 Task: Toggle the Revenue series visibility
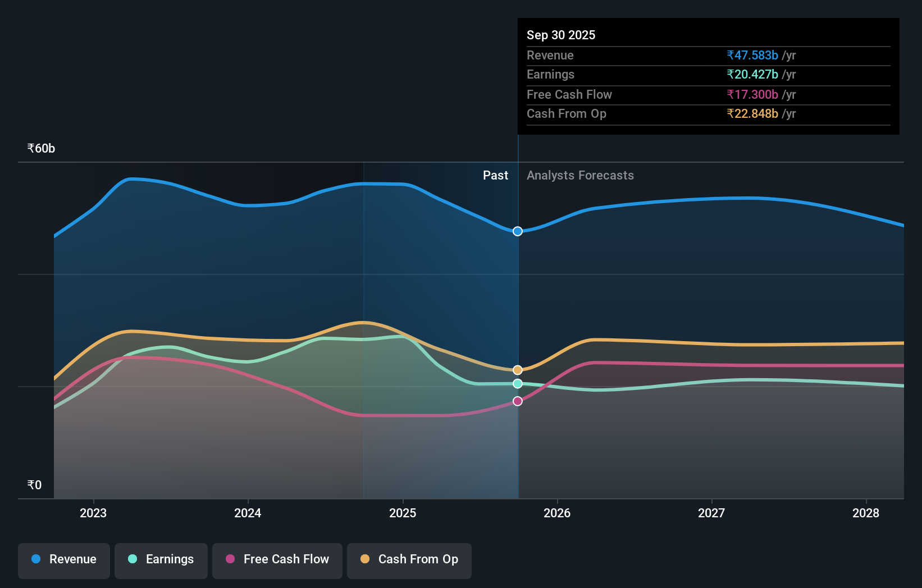[63, 559]
